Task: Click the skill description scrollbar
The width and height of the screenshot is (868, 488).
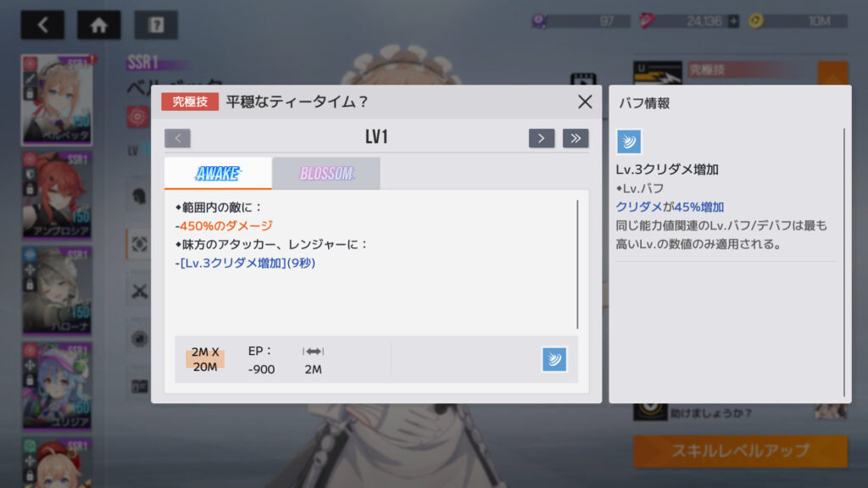Action: coord(577,264)
